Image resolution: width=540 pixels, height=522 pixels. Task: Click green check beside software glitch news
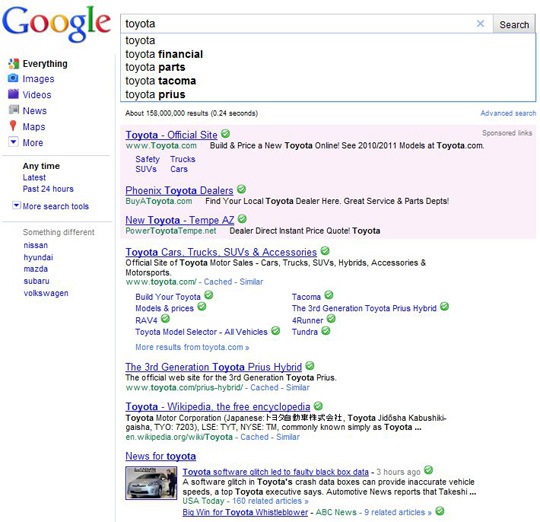(x=428, y=470)
